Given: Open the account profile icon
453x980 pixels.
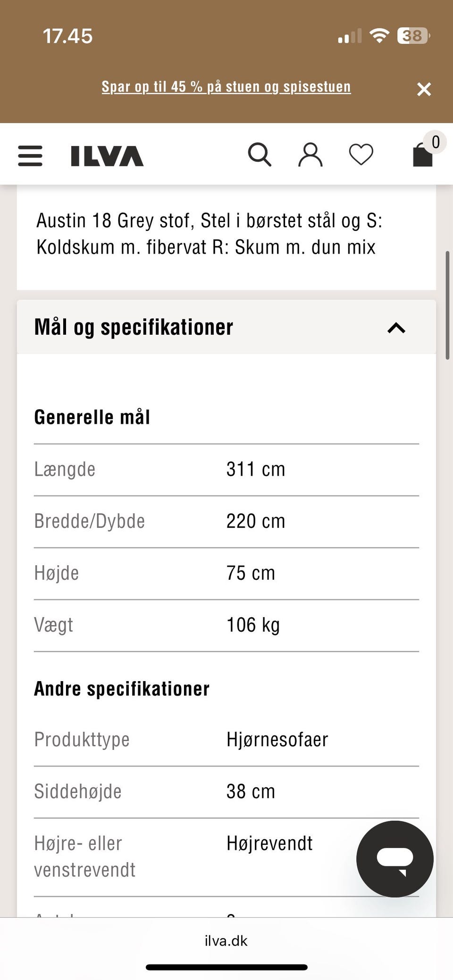Looking at the screenshot, I should 310,155.
